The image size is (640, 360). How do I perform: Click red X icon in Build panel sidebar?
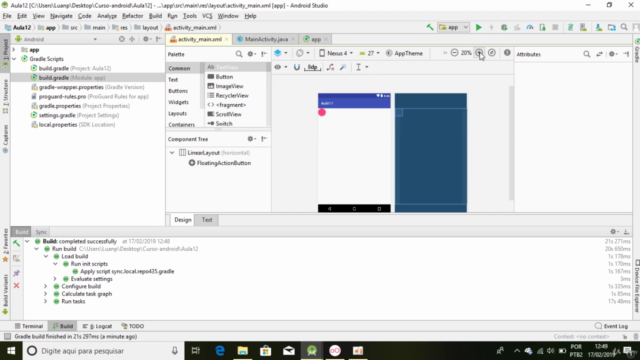click(x=16, y=286)
